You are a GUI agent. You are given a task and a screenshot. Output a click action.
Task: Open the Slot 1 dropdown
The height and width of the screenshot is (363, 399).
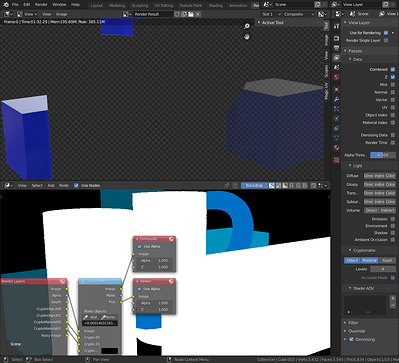(269, 14)
